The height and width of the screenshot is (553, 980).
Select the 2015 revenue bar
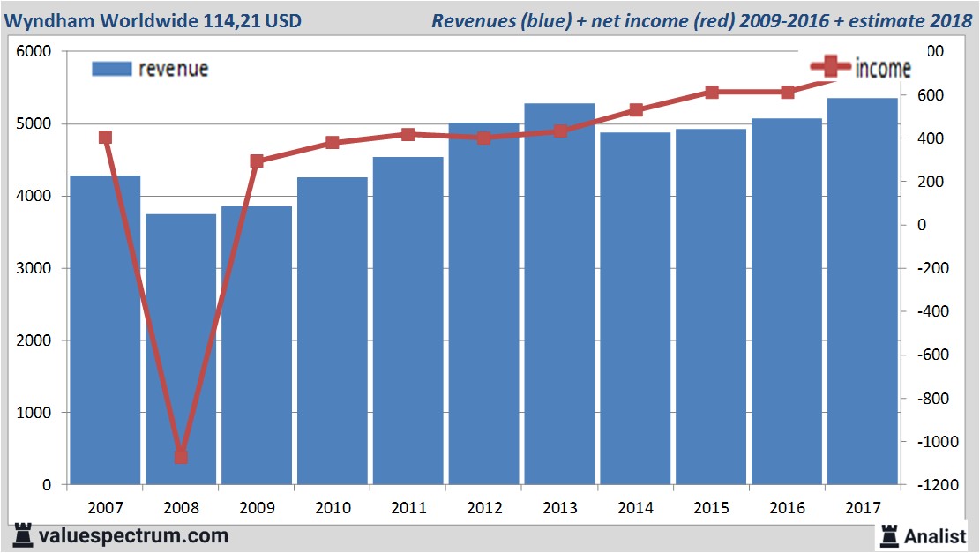(711, 307)
